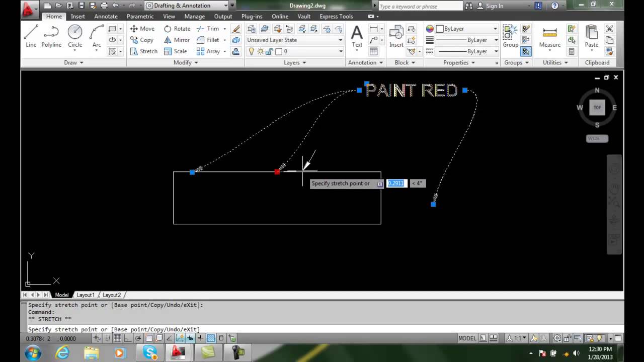This screenshot has height=362, width=644.
Task: Open Internet Explorer from taskbar
Action: click(62, 353)
